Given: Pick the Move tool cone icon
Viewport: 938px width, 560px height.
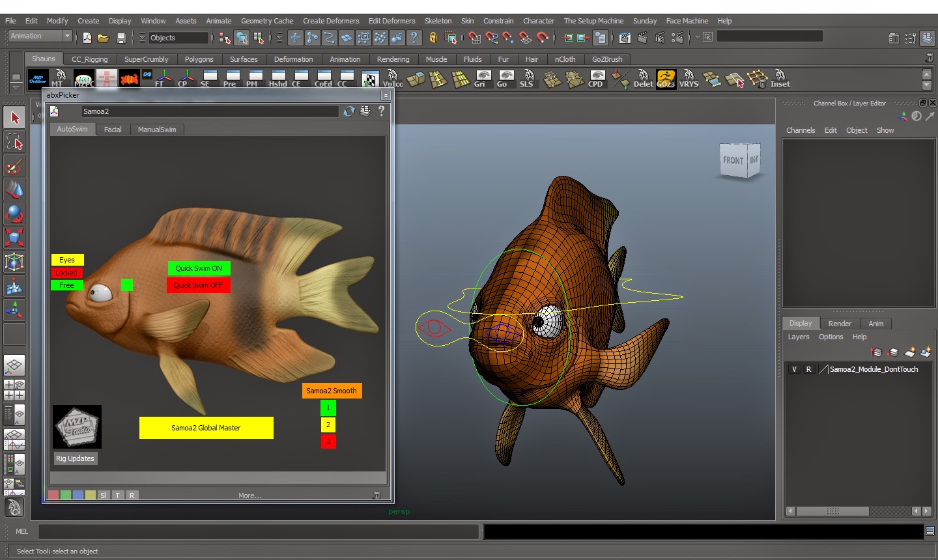Looking at the screenshot, I should [14, 190].
